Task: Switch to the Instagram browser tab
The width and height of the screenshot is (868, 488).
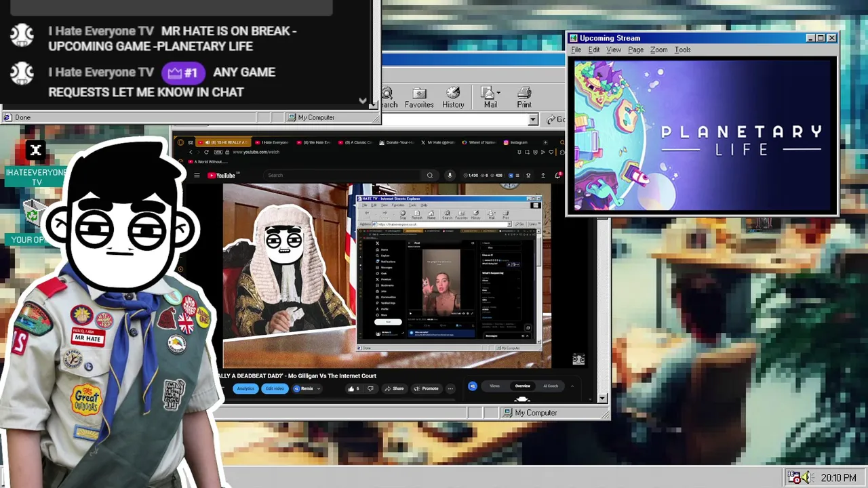Action: coord(517,142)
